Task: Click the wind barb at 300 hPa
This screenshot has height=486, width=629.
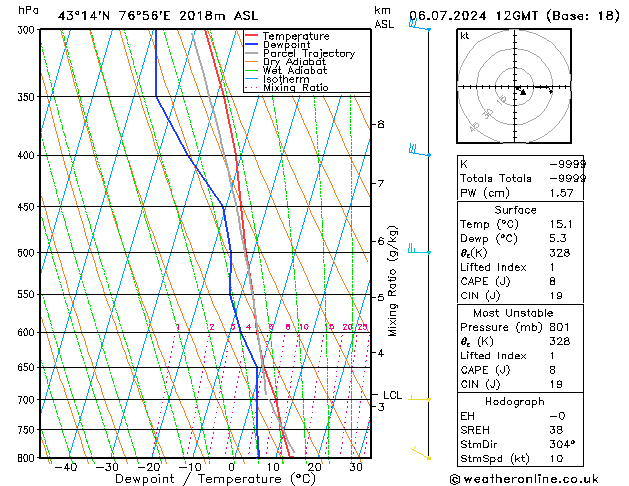Action: point(420,26)
